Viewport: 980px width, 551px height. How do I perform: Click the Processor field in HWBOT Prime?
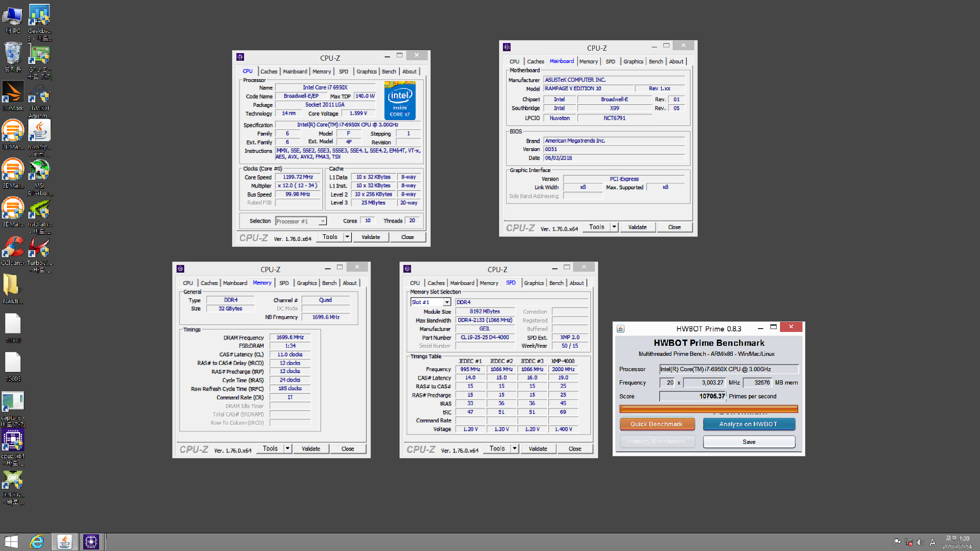click(729, 369)
